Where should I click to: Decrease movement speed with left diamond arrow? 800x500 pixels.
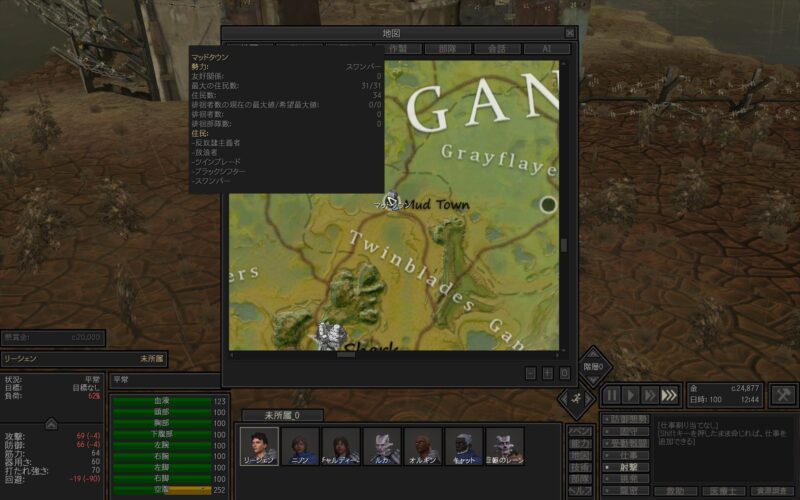(563, 399)
